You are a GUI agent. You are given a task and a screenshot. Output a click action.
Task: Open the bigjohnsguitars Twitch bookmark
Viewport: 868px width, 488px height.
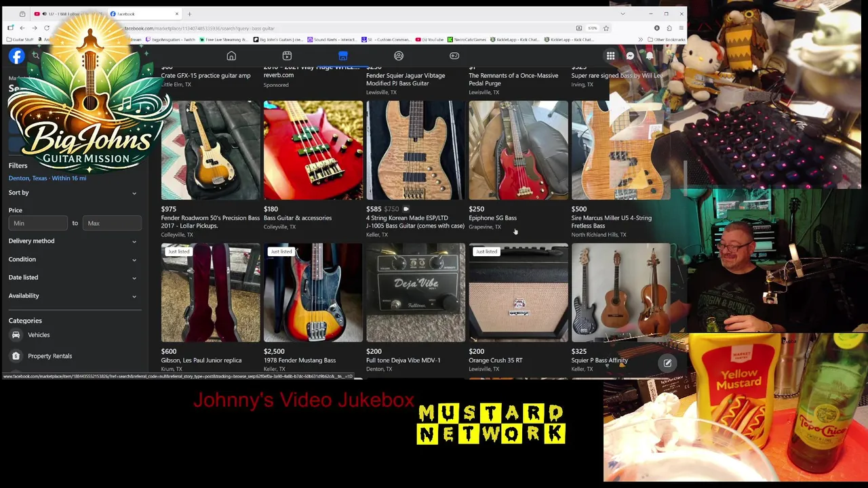point(170,40)
